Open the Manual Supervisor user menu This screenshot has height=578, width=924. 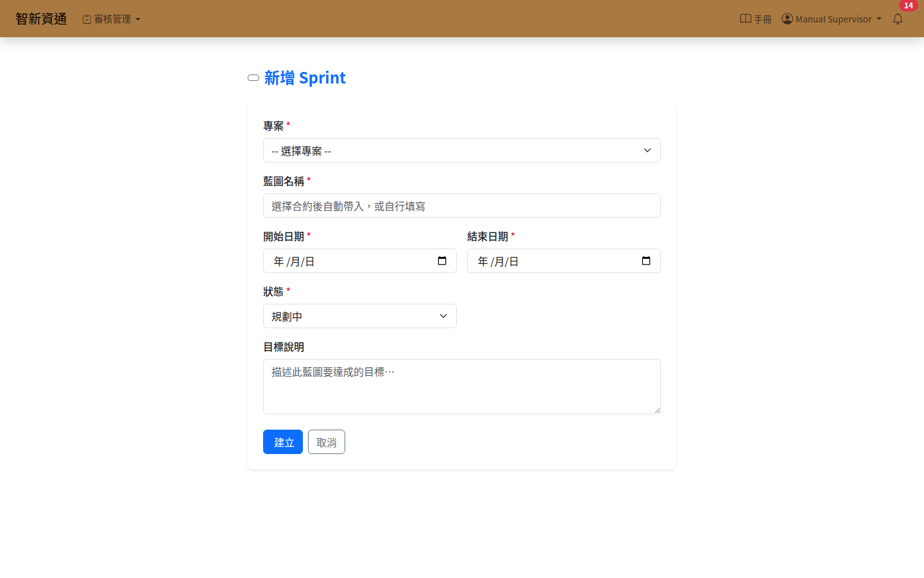click(x=832, y=19)
